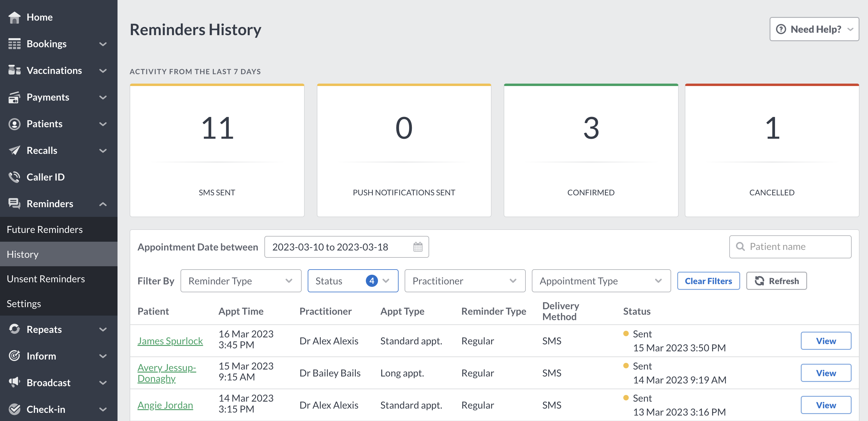Select the Payments card icon
868x421 pixels.
tap(14, 97)
